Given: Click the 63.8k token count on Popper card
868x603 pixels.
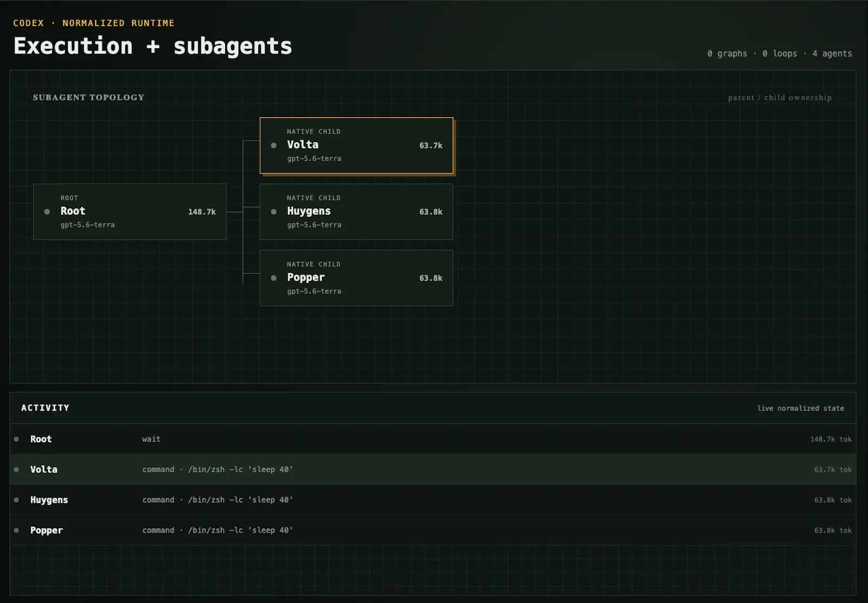Looking at the screenshot, I should click(431, 278).
